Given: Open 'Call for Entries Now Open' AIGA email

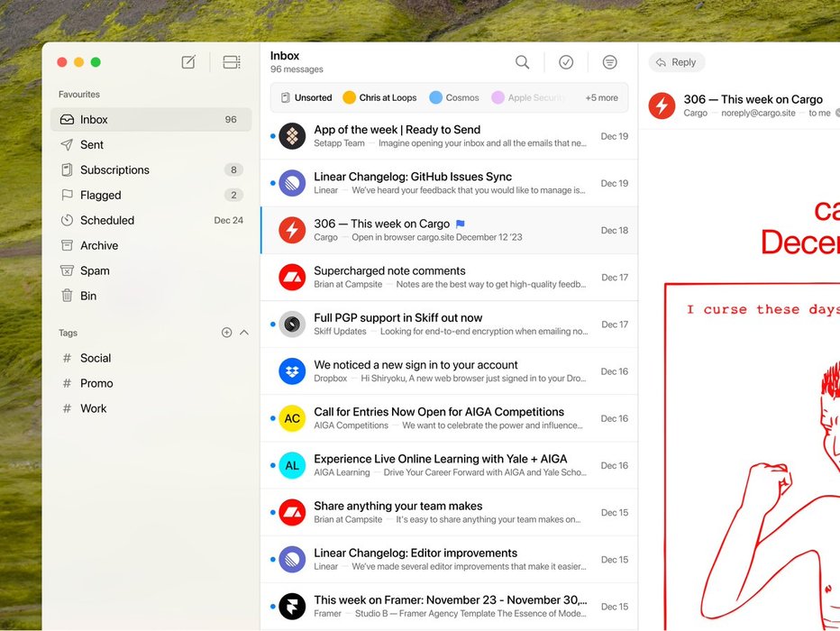Looking at the screenshot, I should (x=449, y=418).
